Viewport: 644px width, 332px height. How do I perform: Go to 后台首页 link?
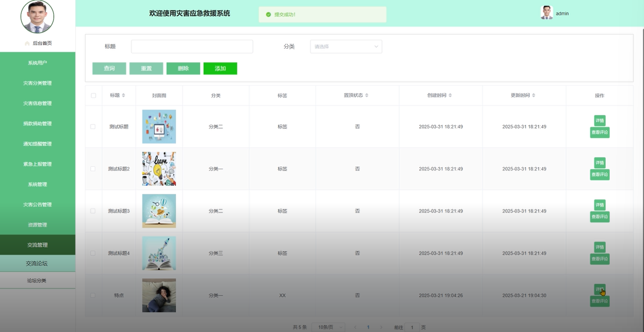42,44
